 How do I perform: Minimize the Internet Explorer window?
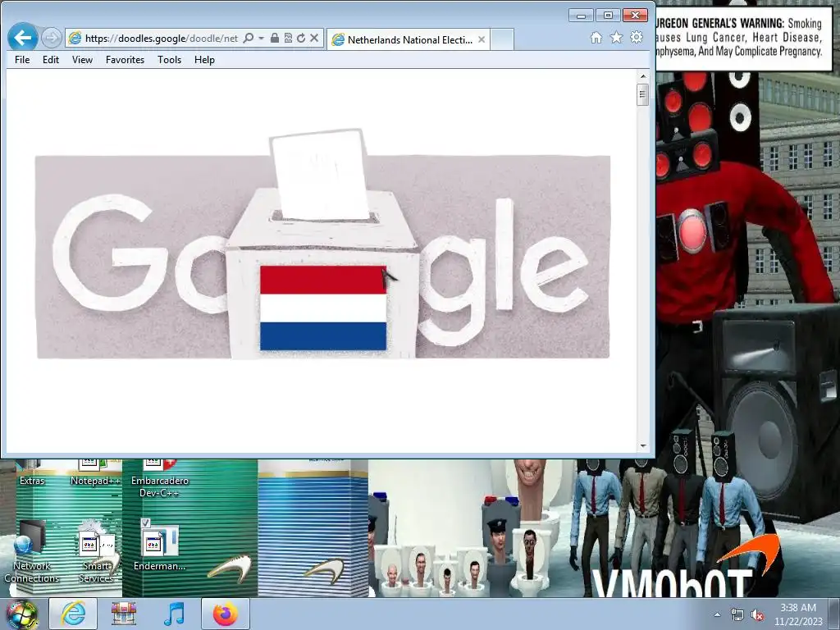[581, 16]
